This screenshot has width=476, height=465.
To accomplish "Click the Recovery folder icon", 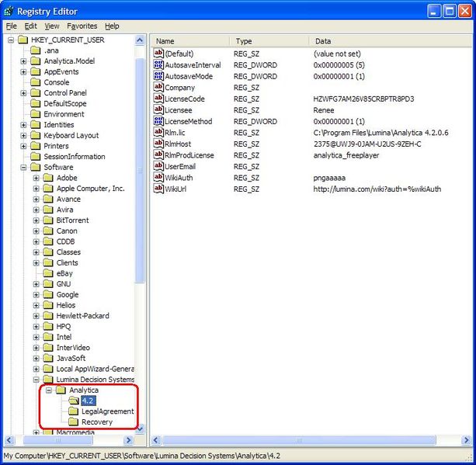I will (74, 422).
